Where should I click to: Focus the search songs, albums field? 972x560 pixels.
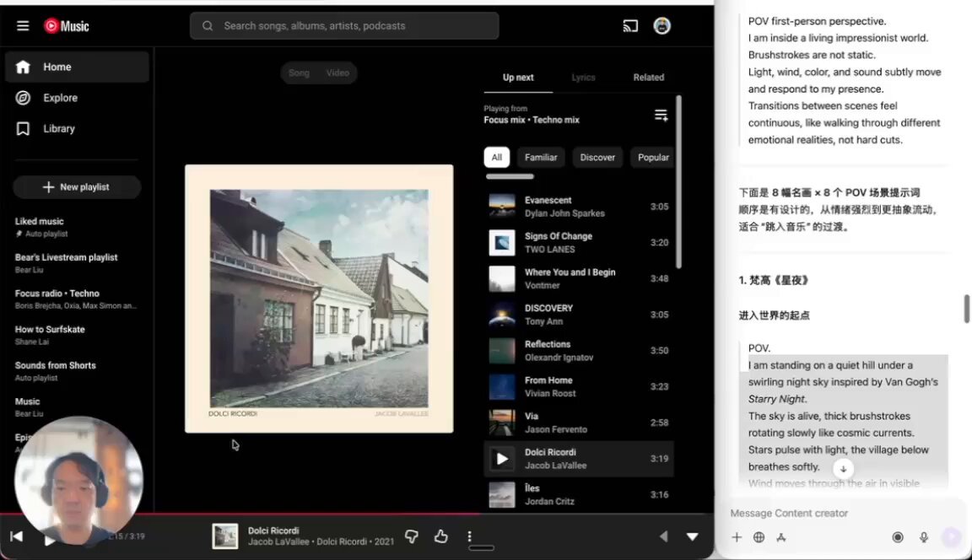(344, 26)
